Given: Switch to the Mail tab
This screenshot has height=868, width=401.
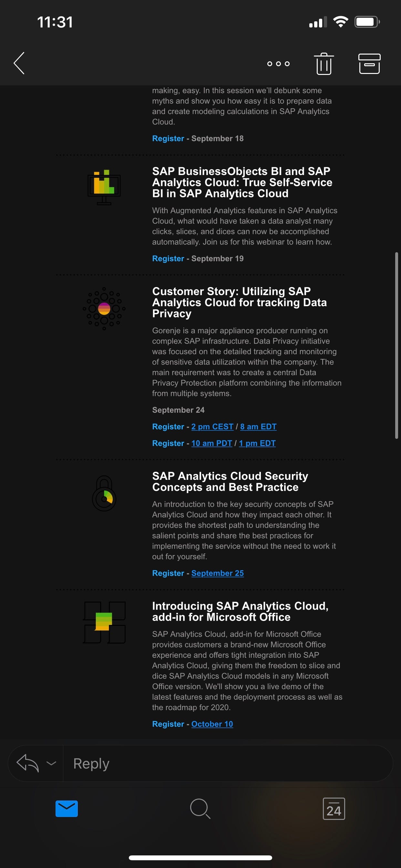Looking at the screenshot, I should click(67, 809).
